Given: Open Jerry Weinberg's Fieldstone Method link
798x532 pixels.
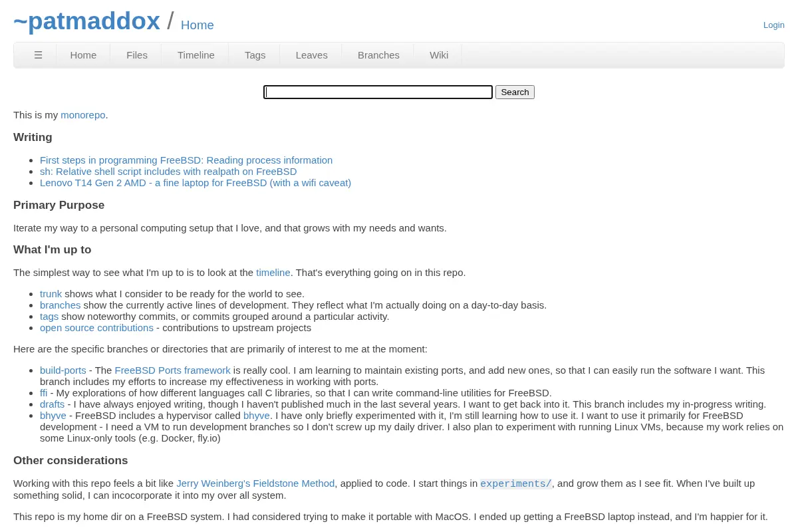Looking at the screenshot, I should pos(255,483).
